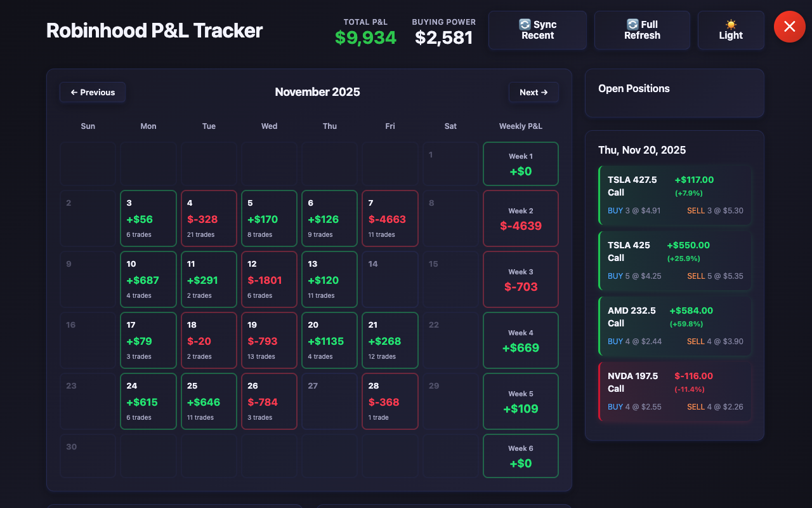Select November 21 day with +$268
This screenshot has width=812, height=508.
(390, 340)
